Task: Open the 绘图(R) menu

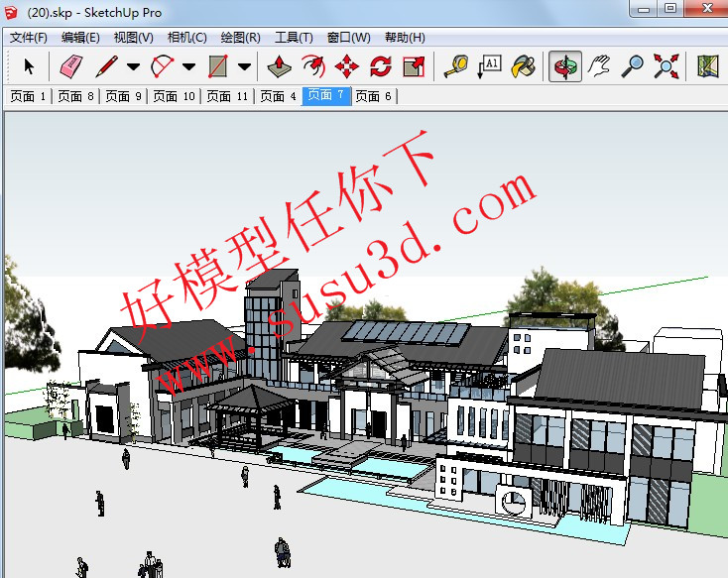Action: pos(240,38)
